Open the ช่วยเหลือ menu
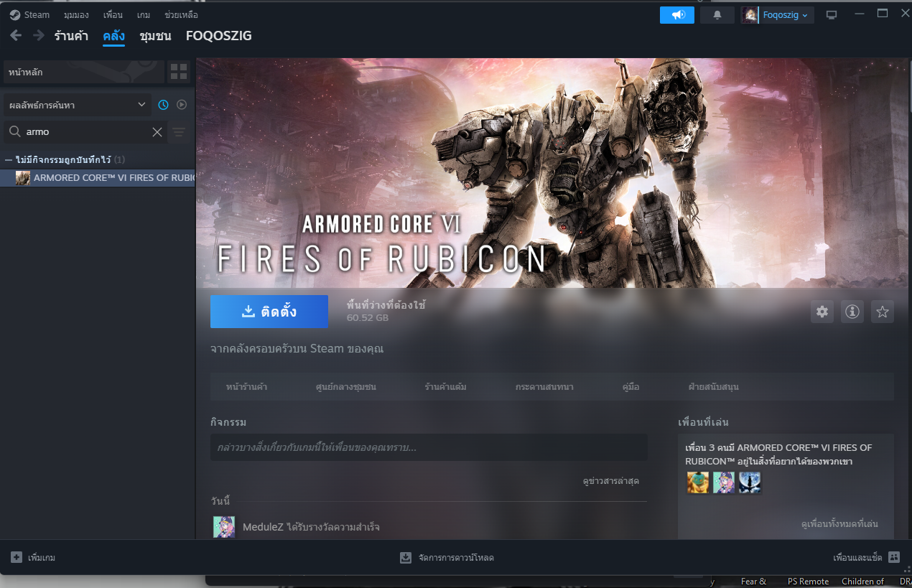 [x=181, y=15]
